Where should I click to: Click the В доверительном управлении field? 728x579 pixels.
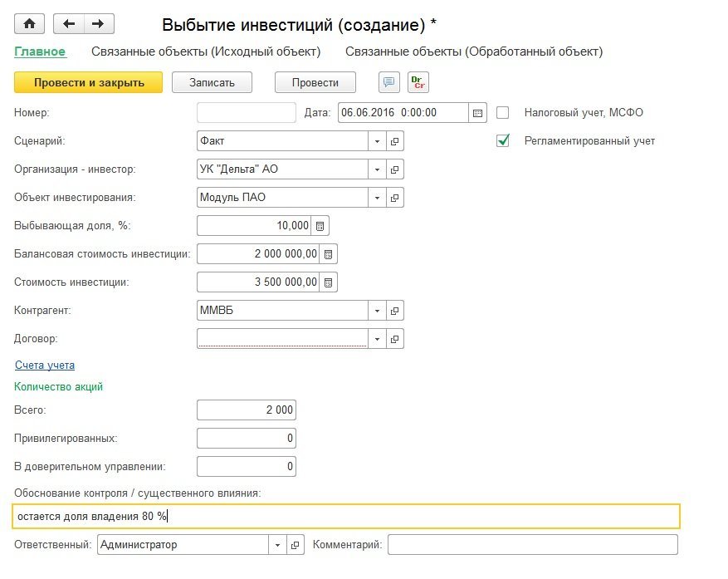[247, 467]
